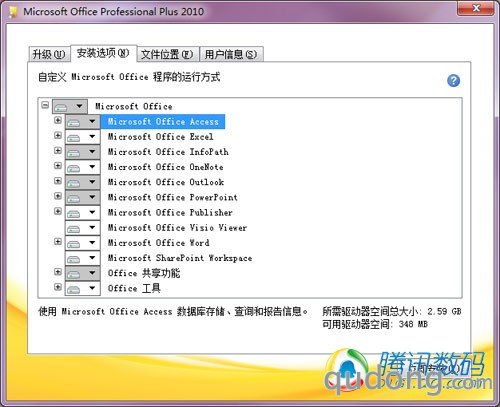This screenshot has width=500, height=407.
Task: Select Microsoft Office InfoPath tree item
Action: [x=168, y=152]
